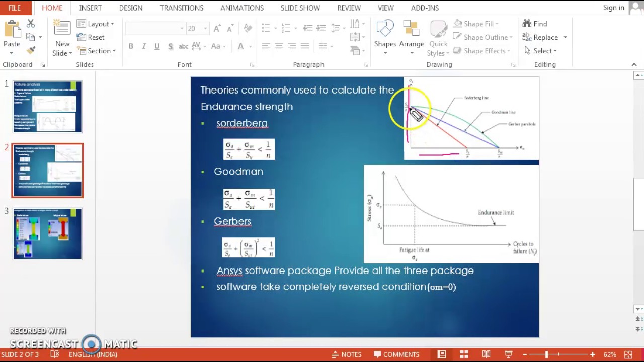Open the Columns dropdown

click(326, 46)
